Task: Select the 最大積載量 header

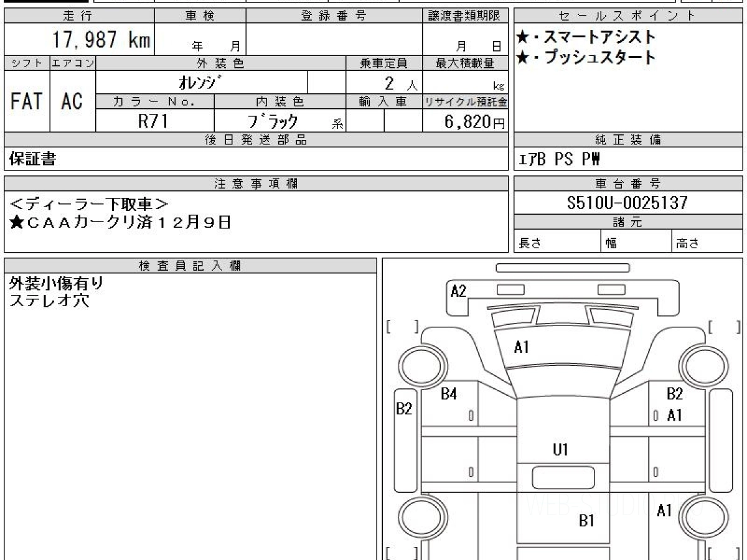Action: click(x=465, y=63)
